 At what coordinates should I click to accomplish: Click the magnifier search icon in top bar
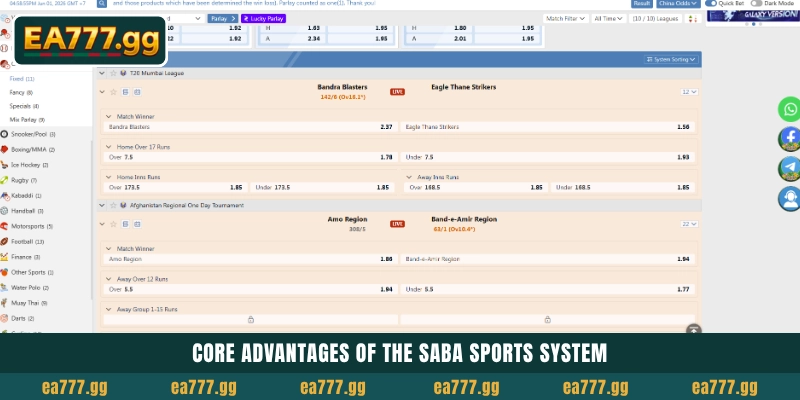click(x=102, y=3)
